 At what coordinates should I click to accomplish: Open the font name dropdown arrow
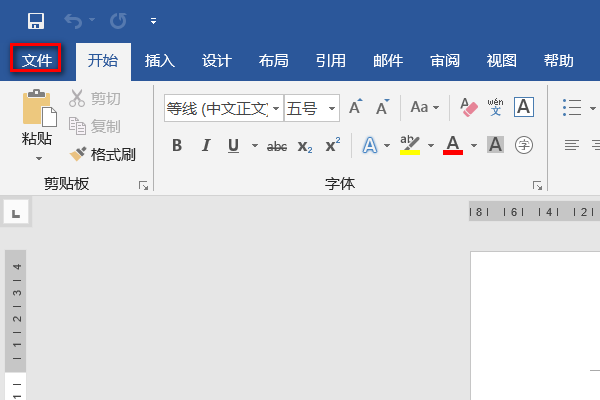pyautogui.click(x=276, y=108)
